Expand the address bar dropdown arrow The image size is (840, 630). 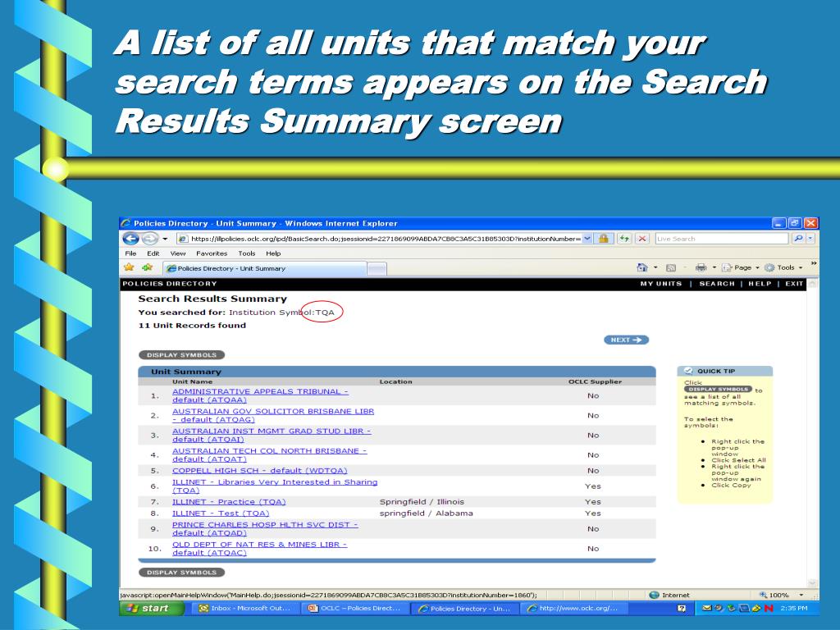click(x=587, y=239)
